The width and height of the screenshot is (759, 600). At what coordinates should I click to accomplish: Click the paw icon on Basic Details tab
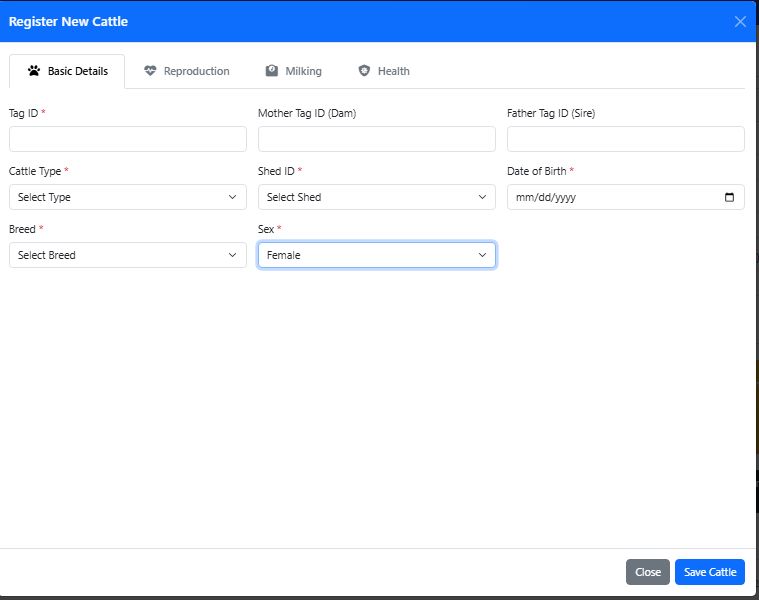(x=34, y=71)
